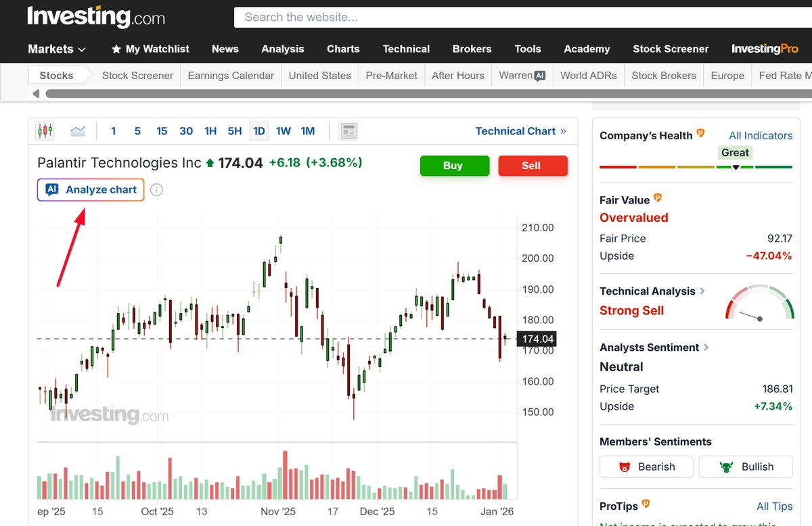Expand the Analysts Sentiment details
The height and width of the screenshot is (526, 812).
pos(706,347)
